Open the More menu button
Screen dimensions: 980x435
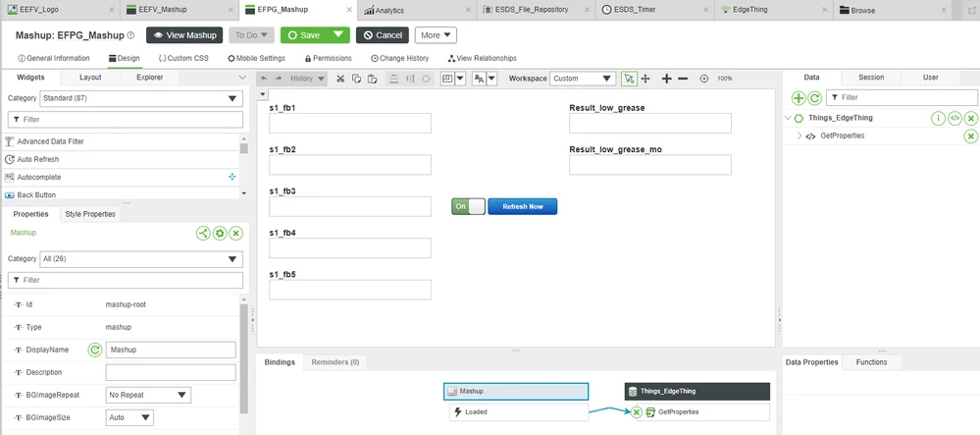pyautogui.click(x=436, y=35)
